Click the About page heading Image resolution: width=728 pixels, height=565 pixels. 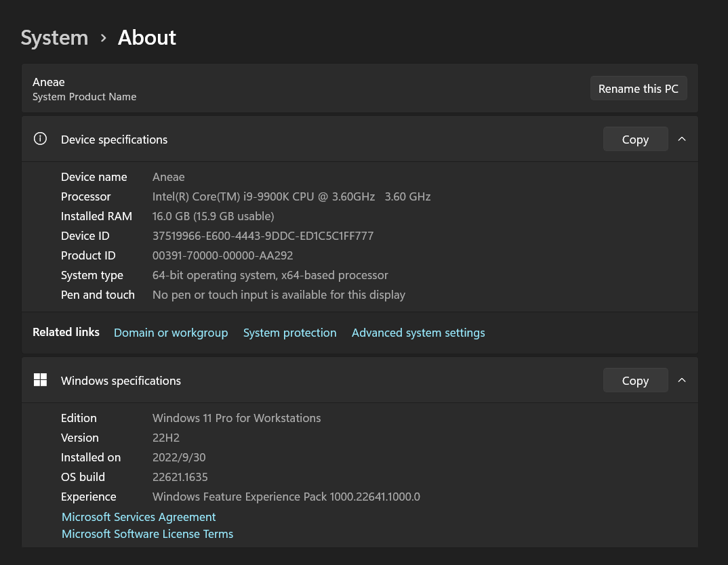pyautogui.click(x=146, y=37)
